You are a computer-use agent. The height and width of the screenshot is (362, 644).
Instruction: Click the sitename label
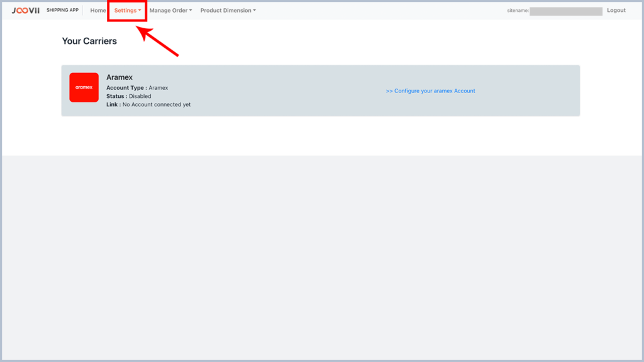(518, 11)
